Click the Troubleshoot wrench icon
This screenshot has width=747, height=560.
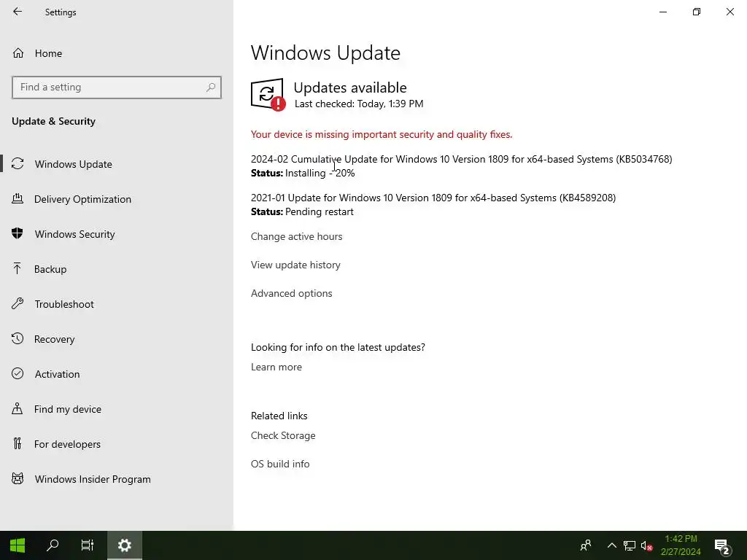click(18, 303)
